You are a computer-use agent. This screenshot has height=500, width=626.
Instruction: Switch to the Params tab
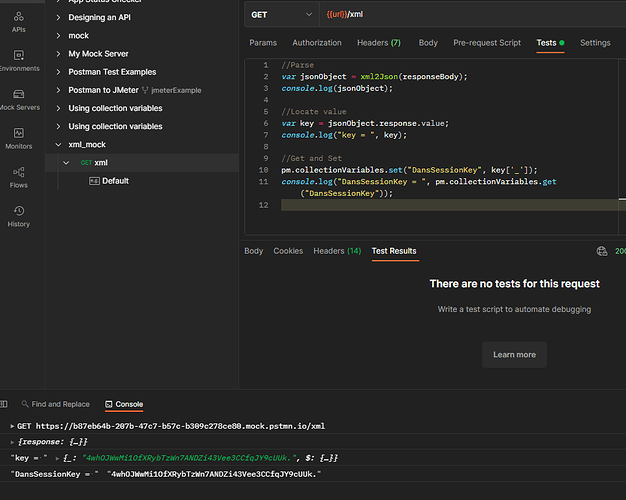(x=263, y=43)
